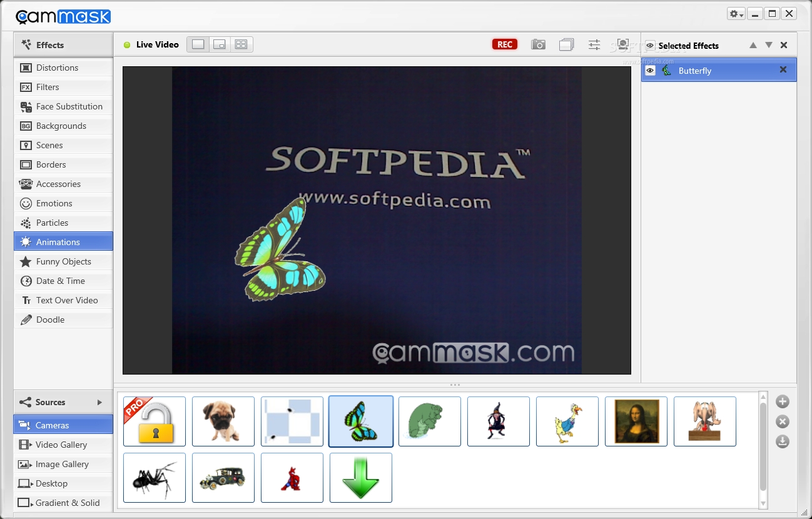The width and height of the screenshot is (812, 519).
Task: Click the face tracking icon
Action: (x=622, y=44)
